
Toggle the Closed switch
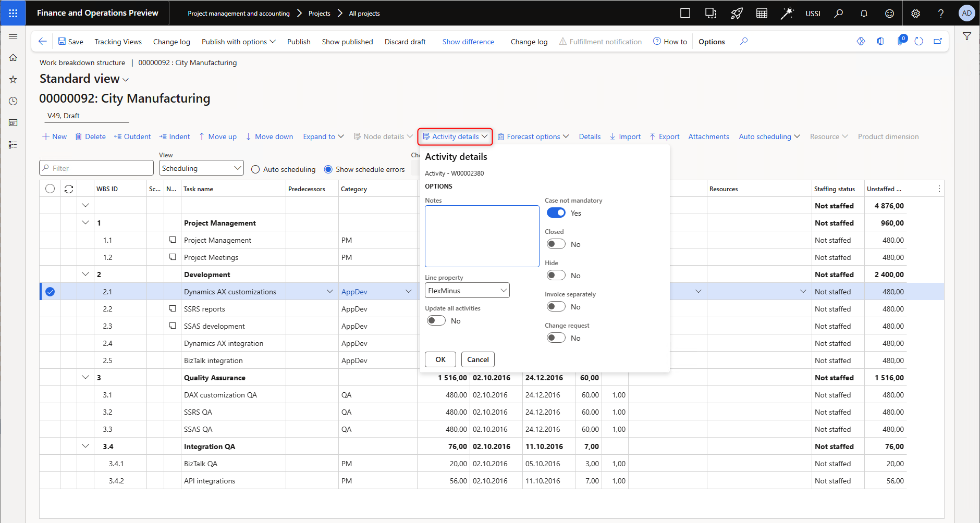click(x=556, y=244)
